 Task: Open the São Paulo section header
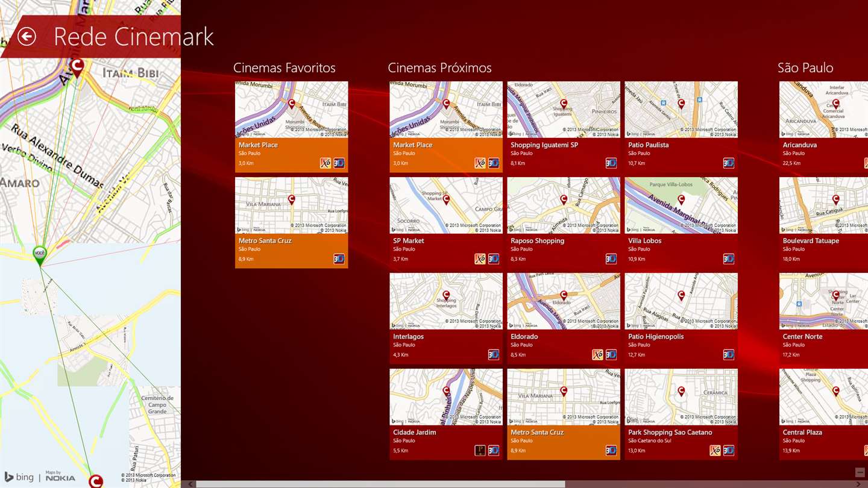click(x=805, y=68)
